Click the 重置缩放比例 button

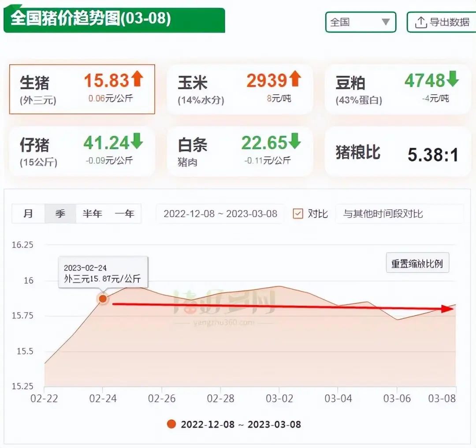[417, 263]
